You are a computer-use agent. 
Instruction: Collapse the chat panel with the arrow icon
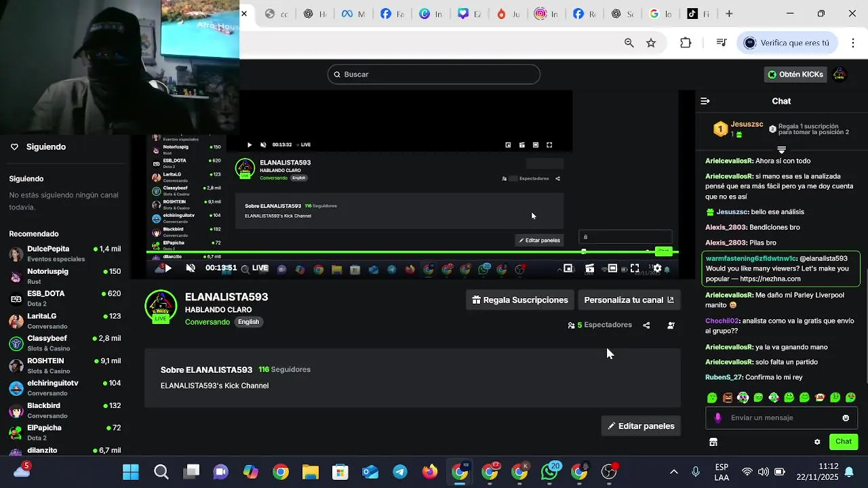pos(705,101)
